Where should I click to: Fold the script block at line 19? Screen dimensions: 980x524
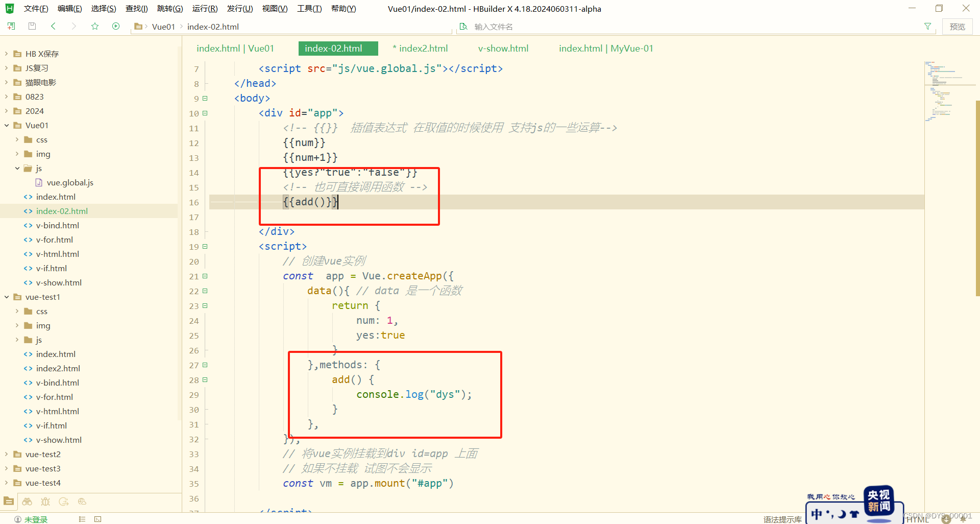[205, 246]
